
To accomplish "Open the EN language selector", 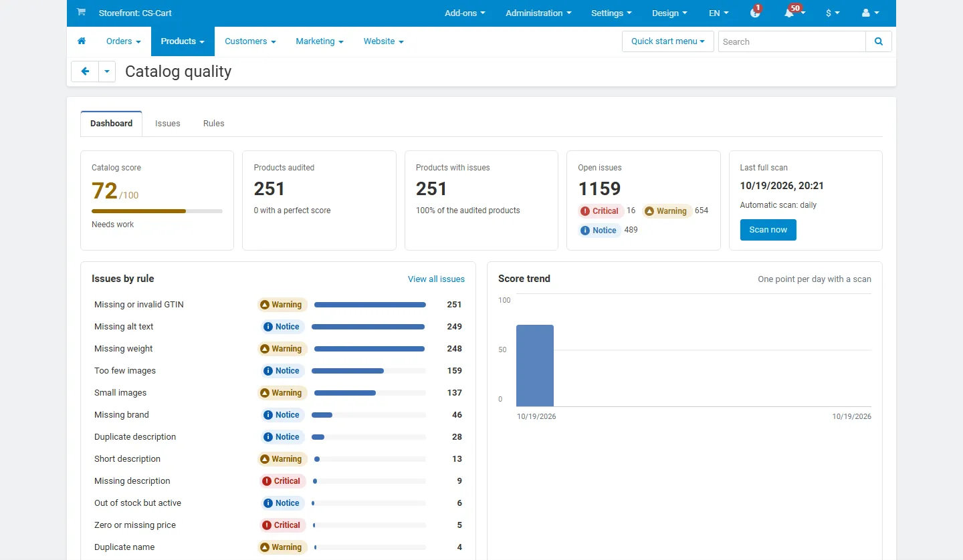I will (x=719, y=13).
